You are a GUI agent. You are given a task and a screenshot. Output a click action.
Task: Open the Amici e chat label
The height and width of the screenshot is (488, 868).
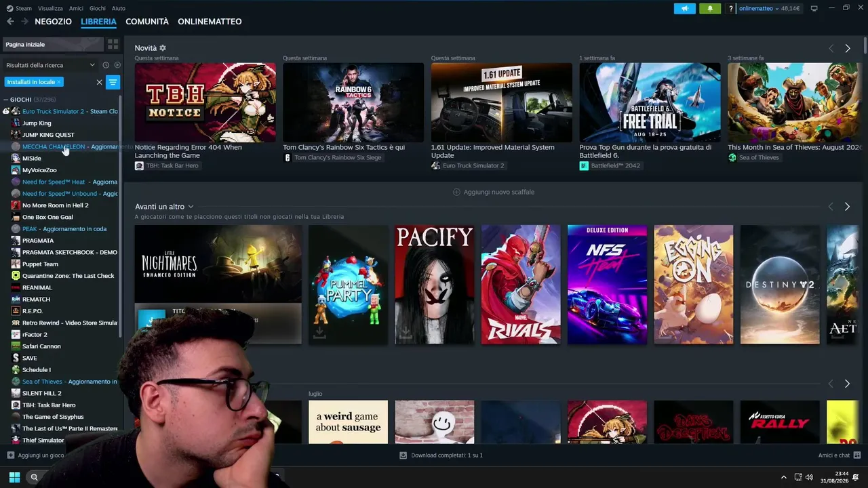pos(834,455)
